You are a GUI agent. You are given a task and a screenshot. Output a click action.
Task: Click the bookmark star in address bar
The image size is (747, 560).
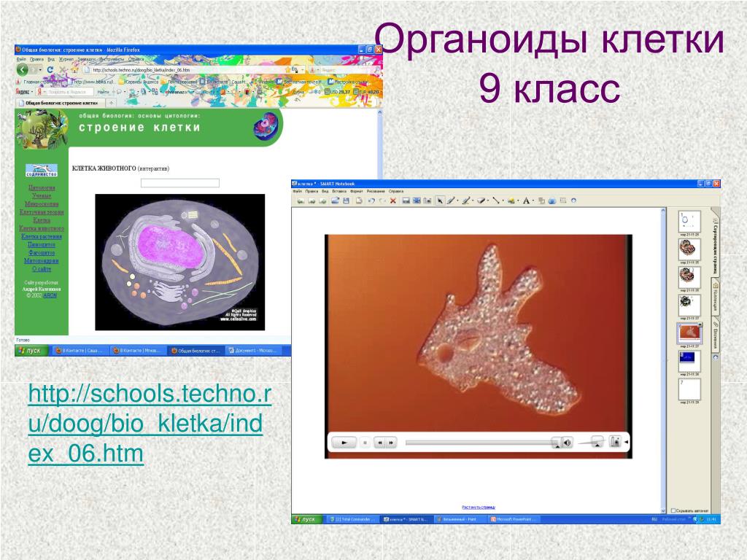288,69
